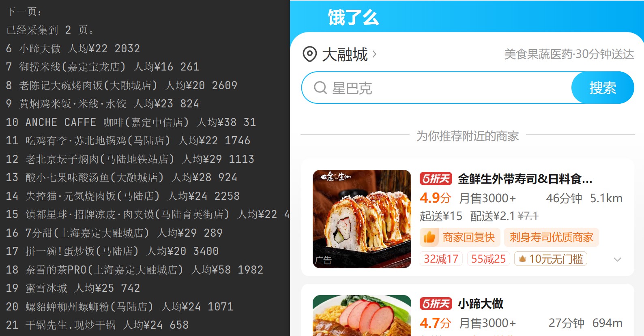This screenshot has width=644, height=336.
Task: Click the 5折天 badge on 金鲜生 card
Action: point(436,179)
